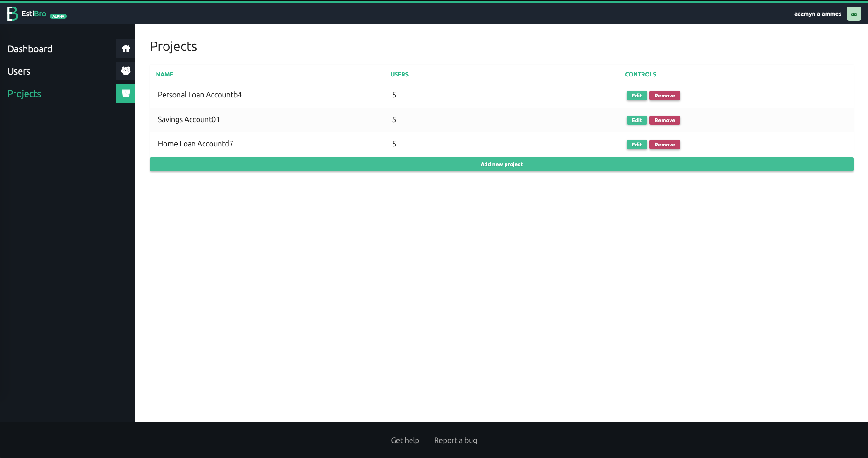Click the EstiBro logo icon

click(x=13, y=14)
